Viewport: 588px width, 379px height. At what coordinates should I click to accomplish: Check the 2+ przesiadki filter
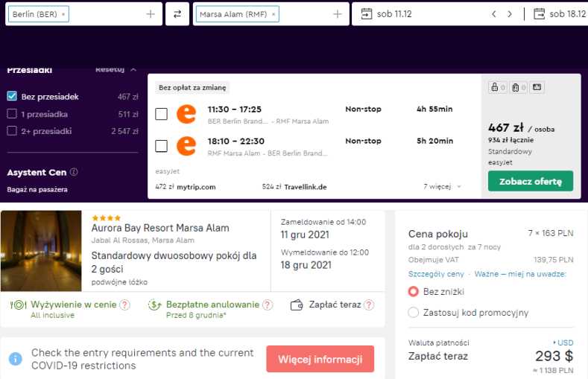pos(12,131)
